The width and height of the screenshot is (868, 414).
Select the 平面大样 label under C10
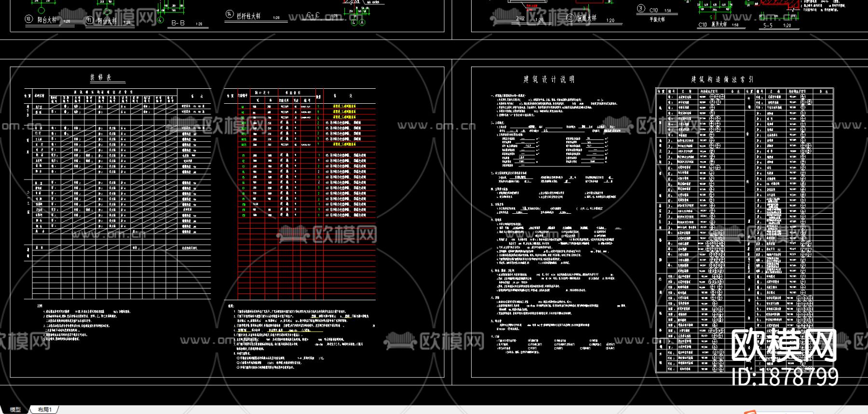pyautogui.click(x=657, y=19)
